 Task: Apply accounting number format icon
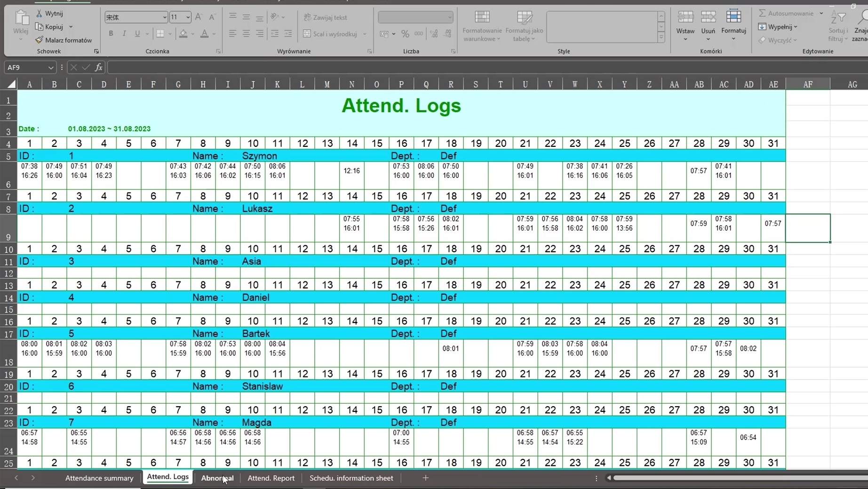pyautogui.click(x=384, y=34)
